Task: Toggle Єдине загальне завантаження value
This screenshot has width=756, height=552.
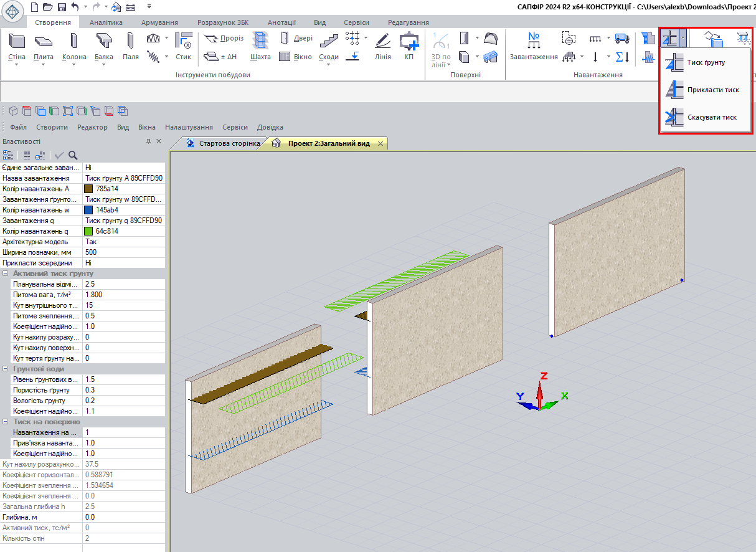Action: click(x=123, y=168)
